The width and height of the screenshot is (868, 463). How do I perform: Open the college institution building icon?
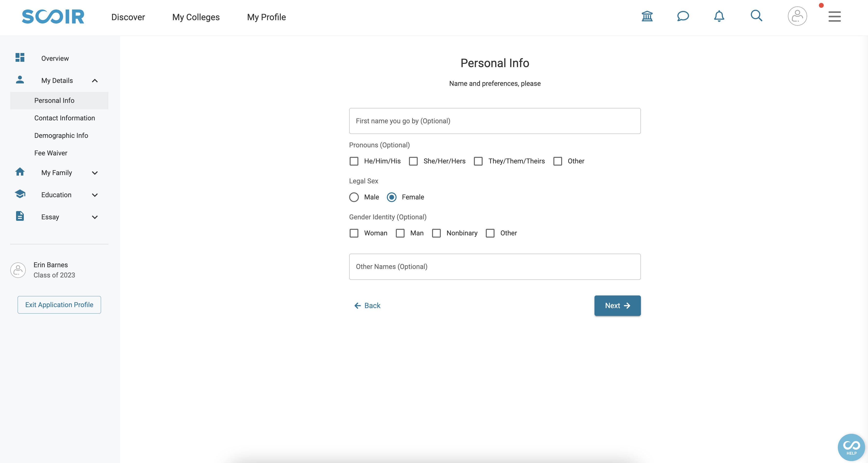[647, 16]
